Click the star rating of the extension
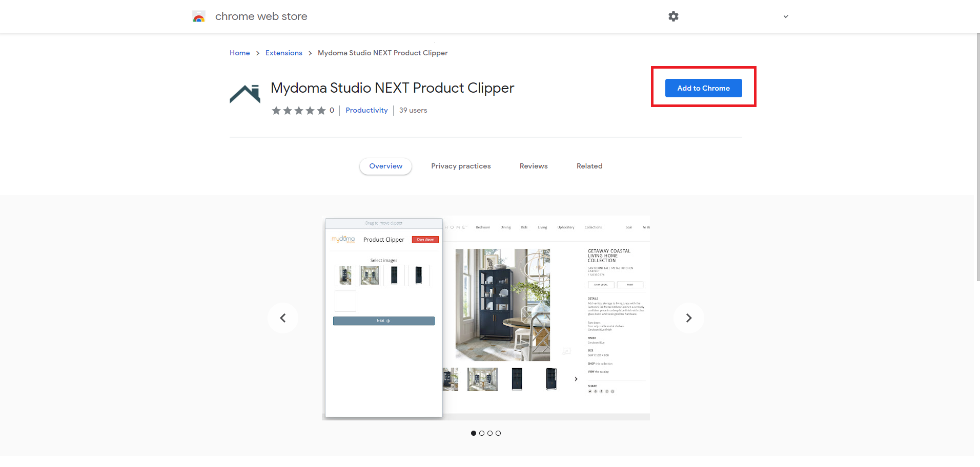980x467 pixels. [299, 110]
